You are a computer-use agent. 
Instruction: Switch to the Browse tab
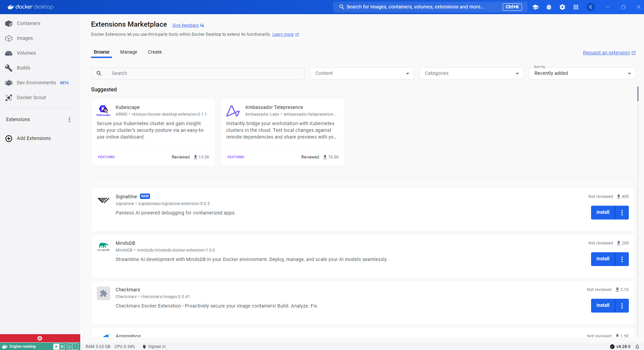tap(101, 52)
